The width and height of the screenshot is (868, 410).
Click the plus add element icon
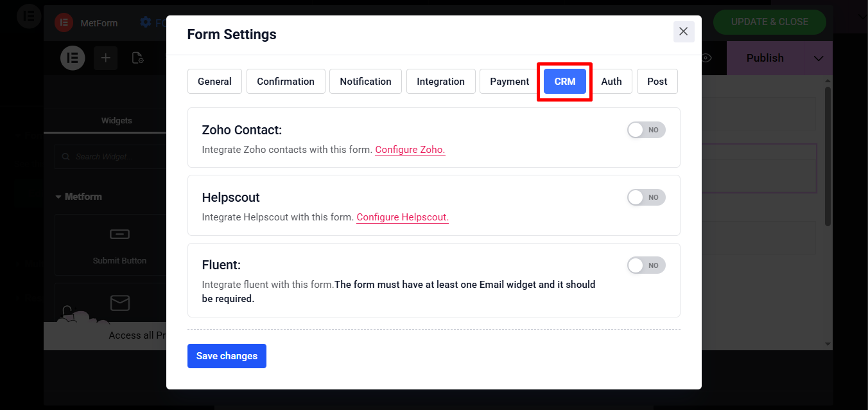(106, 58)
